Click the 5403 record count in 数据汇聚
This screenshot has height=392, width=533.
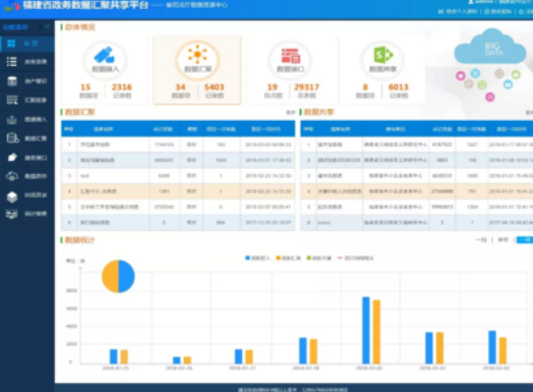click(214, 87)
